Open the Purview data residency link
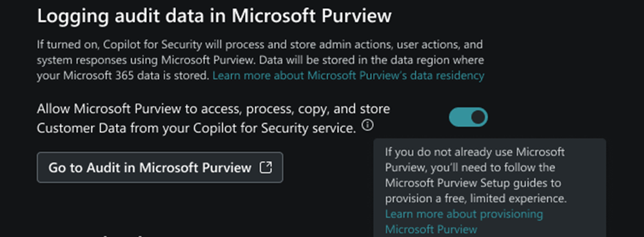This screenshot has height=237, width=644. pyautogui.click(x=348, y=75)
